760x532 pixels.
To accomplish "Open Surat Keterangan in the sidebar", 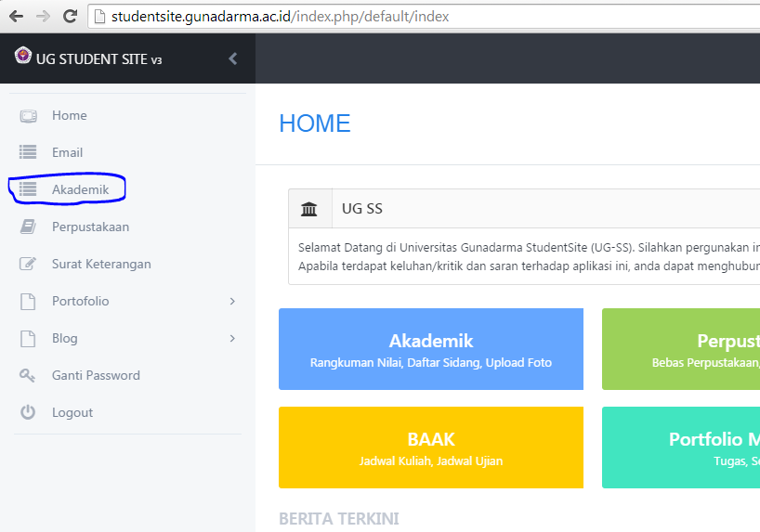I will click(x=101, y=264).
